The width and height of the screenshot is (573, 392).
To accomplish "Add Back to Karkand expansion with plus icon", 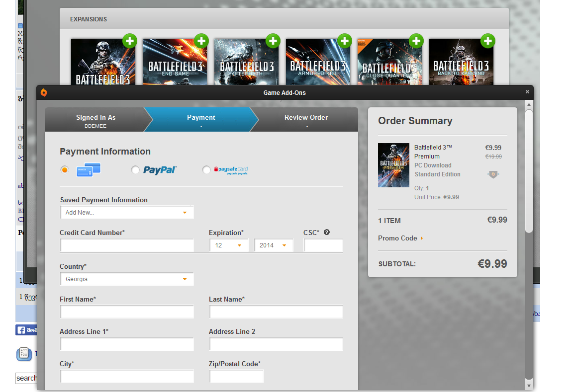I will 488,41.
